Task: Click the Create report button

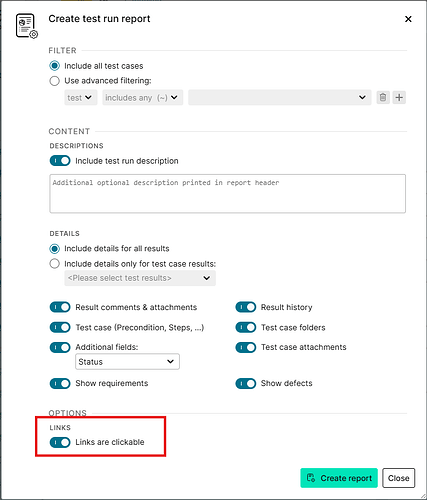Action: tap(339, 478)
